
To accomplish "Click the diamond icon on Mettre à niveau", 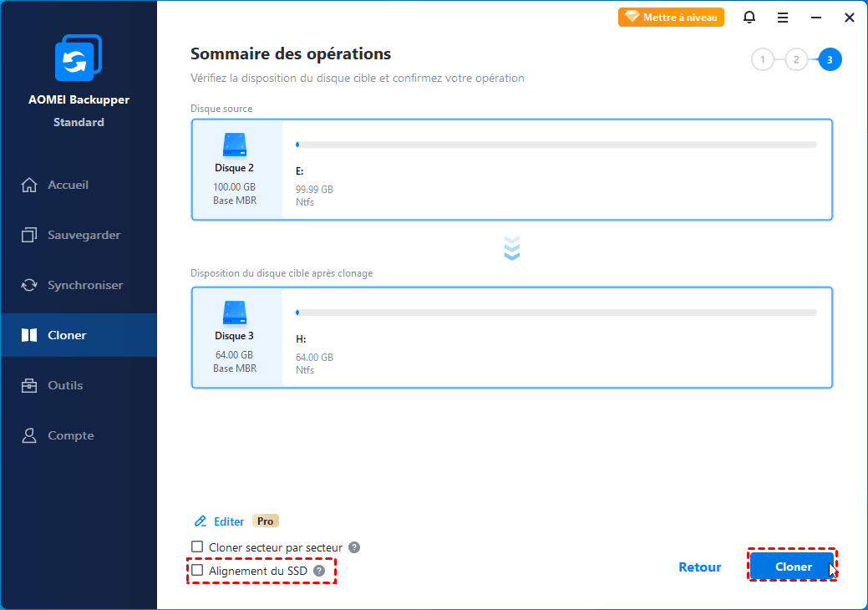I will pyautogui.click(x=632, y=18).
